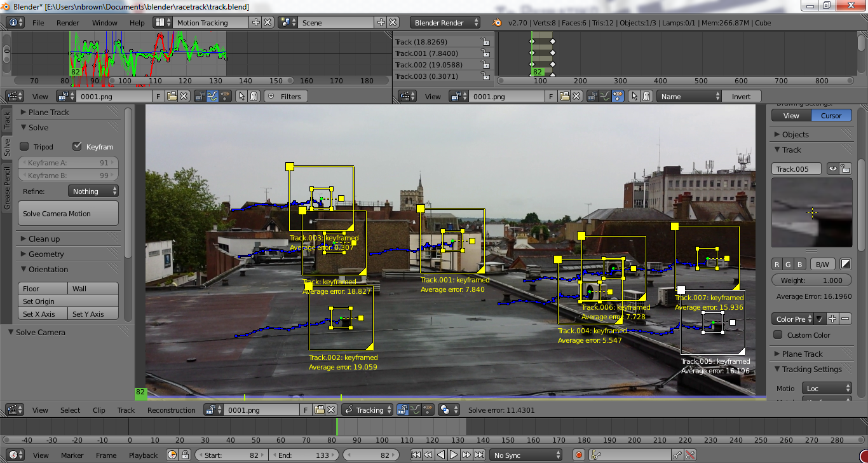Open the keying set key icon
The height and width of the screenshot is (463, 868).
[595, 455]
